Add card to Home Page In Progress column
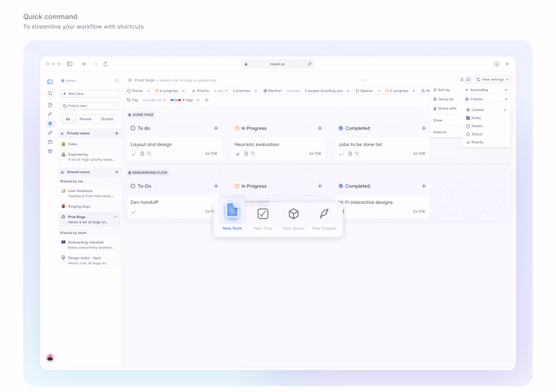Image resolution: width=556 pixels, height=392 pixels. pos(320,129)
